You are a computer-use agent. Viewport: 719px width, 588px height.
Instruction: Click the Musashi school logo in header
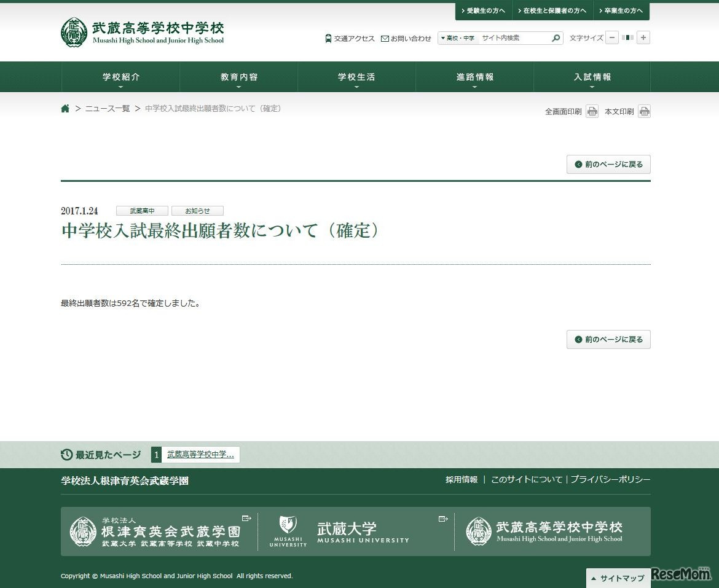143,33
